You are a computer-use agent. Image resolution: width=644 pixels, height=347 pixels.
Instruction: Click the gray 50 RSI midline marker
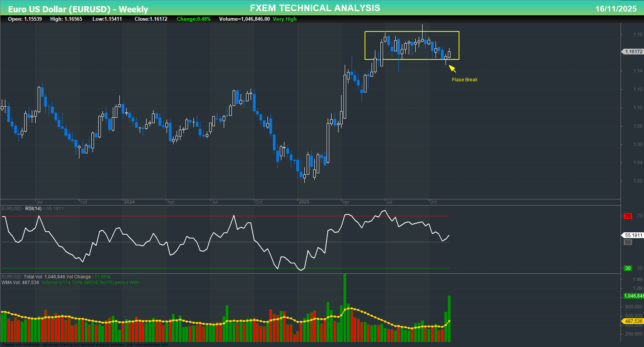coord(627,242)
